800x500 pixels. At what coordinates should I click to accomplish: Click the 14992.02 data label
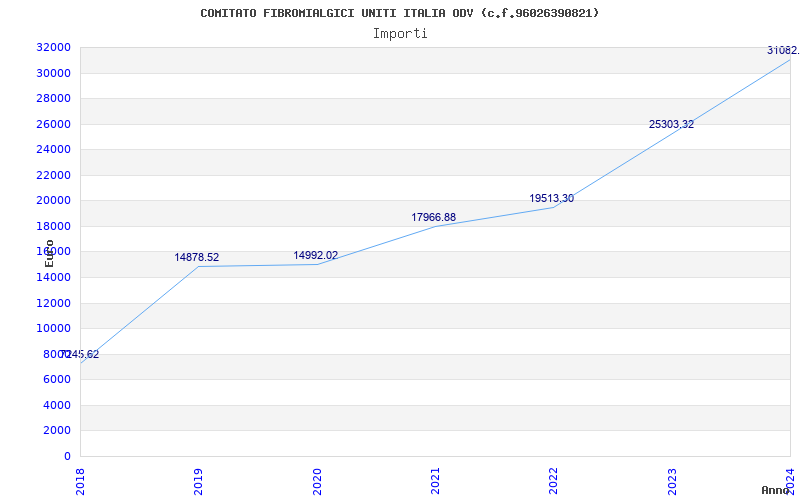[x=315, y=255]
